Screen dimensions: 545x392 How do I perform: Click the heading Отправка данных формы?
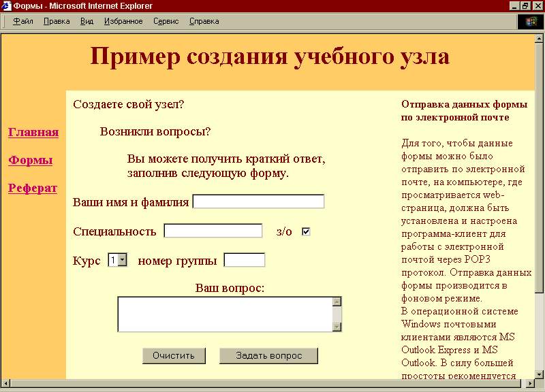pyautogui.click(x=465, y=104)
